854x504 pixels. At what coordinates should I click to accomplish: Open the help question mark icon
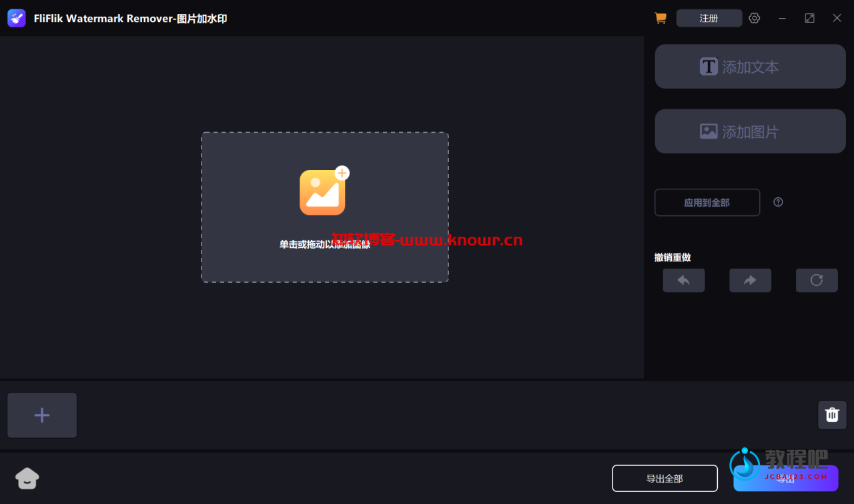[x=778, y=202]
